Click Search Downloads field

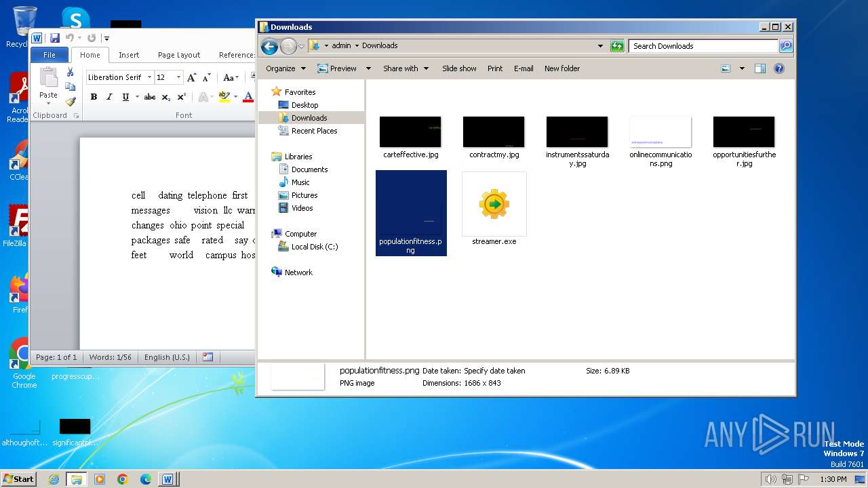pos(703,46)
